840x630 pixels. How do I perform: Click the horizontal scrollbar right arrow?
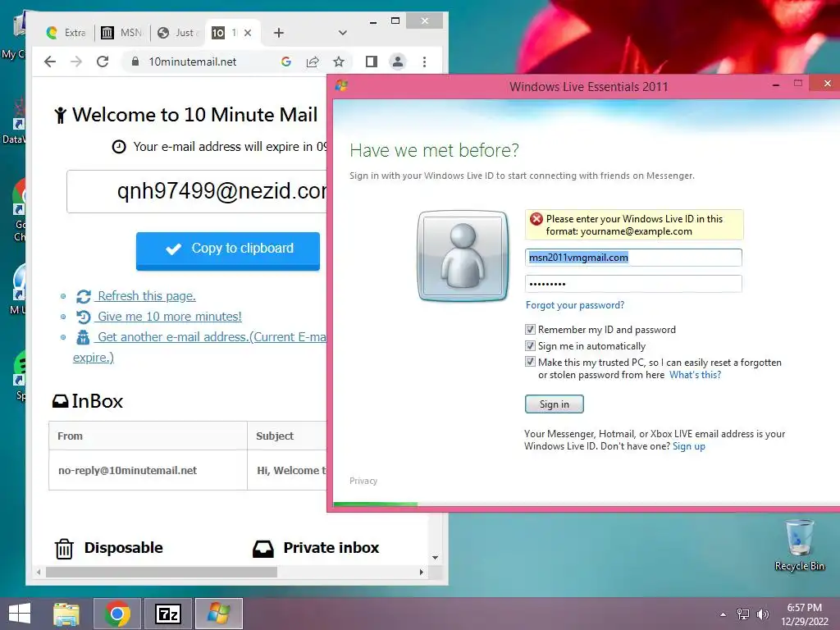(x=421, y=572)
